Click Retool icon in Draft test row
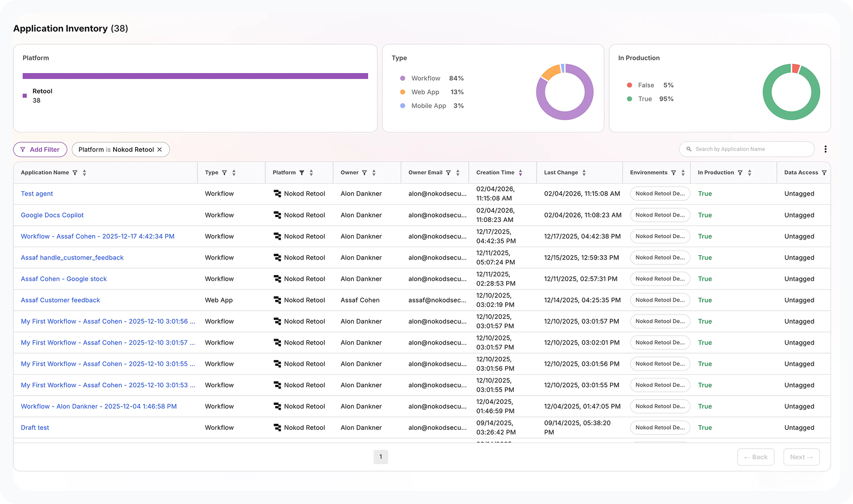Viewport: 853px width, 504px height. pyautogui.click(x=277, y=428)
